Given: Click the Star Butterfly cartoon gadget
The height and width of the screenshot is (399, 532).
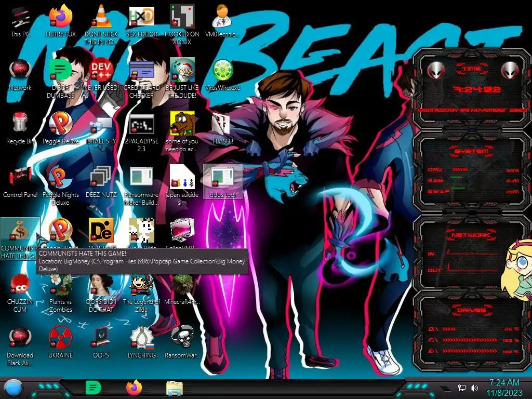Looking at the screenshot, I should click(x=517, y=270).
